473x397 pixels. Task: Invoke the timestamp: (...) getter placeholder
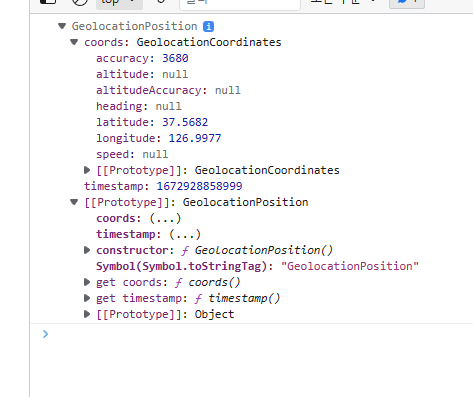[185, 234]
